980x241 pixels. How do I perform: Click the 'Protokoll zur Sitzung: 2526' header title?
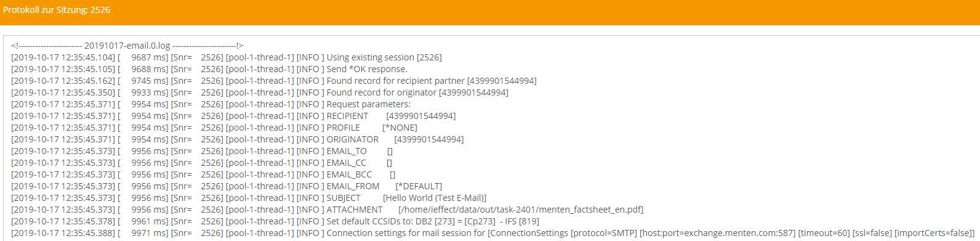pyautogui.click(x=57, y=10)
